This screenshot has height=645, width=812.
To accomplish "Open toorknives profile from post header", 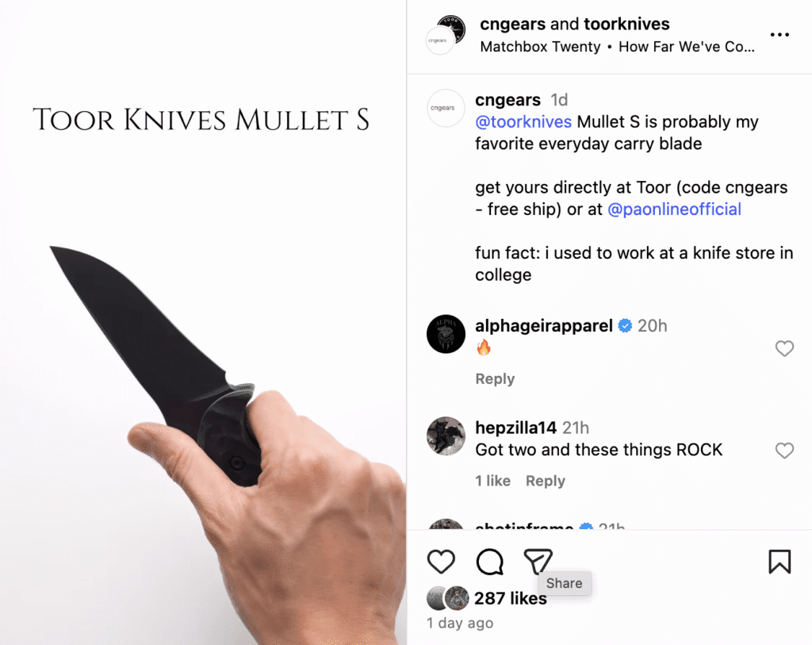I will (626, 24).
